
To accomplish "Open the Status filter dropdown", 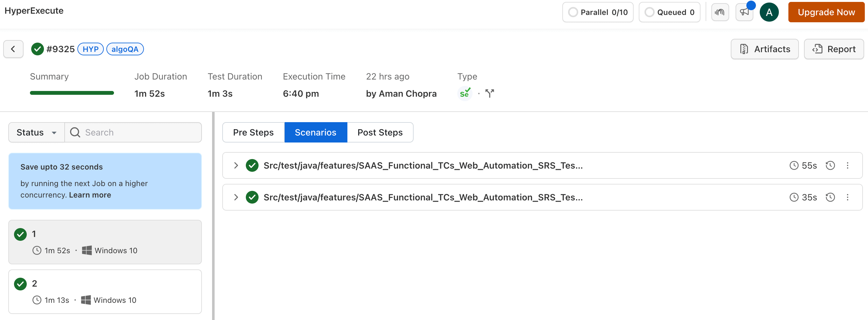I will (36, 133).
